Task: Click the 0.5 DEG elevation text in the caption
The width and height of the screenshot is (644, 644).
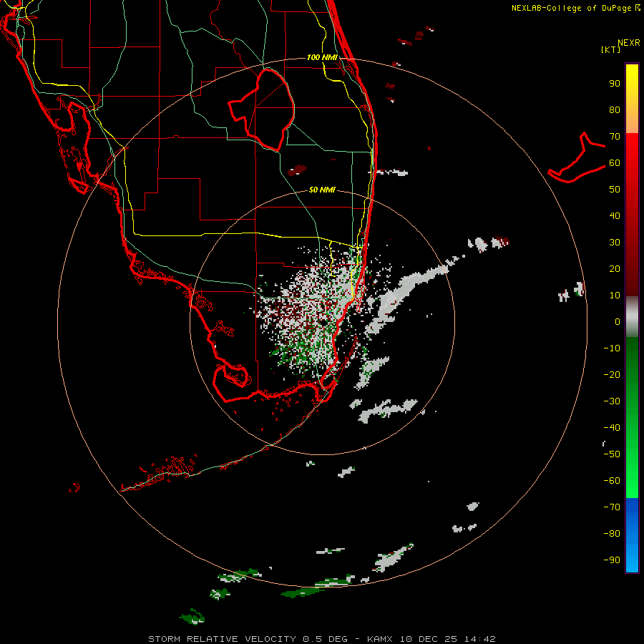Action: pyautogui.click(x=325, y=639)
